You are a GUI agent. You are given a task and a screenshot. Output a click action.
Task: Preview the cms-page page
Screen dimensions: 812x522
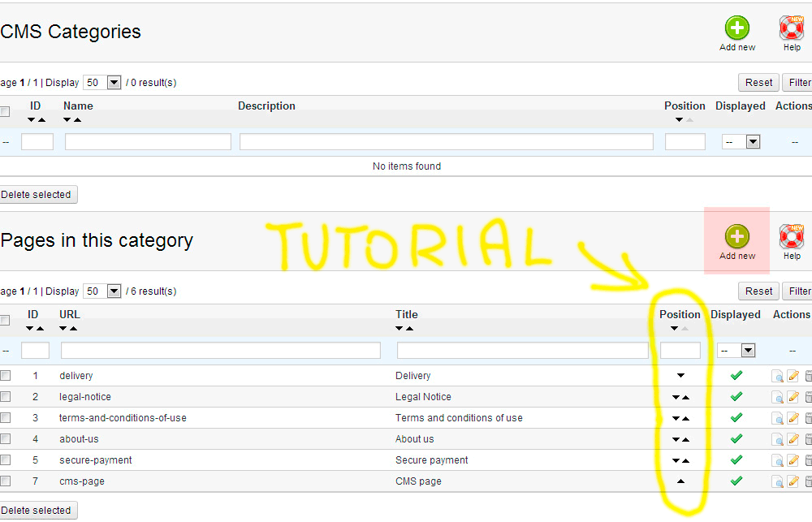777,481
